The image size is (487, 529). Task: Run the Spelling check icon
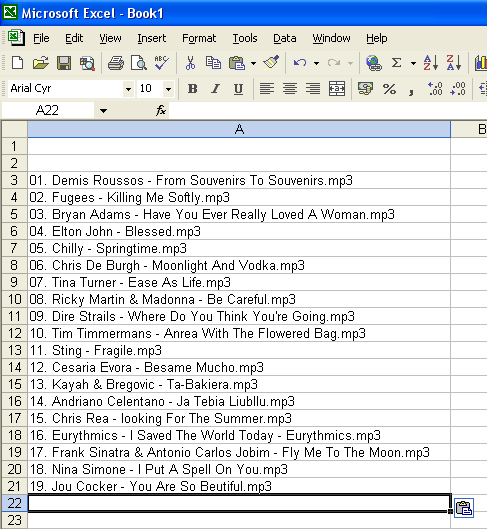(162, 63)
